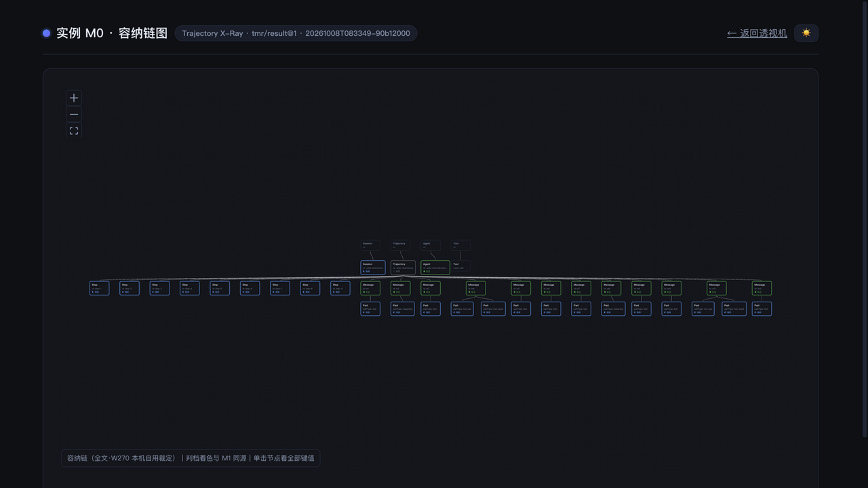The image size is (868, 488).
Task: Select the Step node with id step-6
Action: [x=250, y=288]
